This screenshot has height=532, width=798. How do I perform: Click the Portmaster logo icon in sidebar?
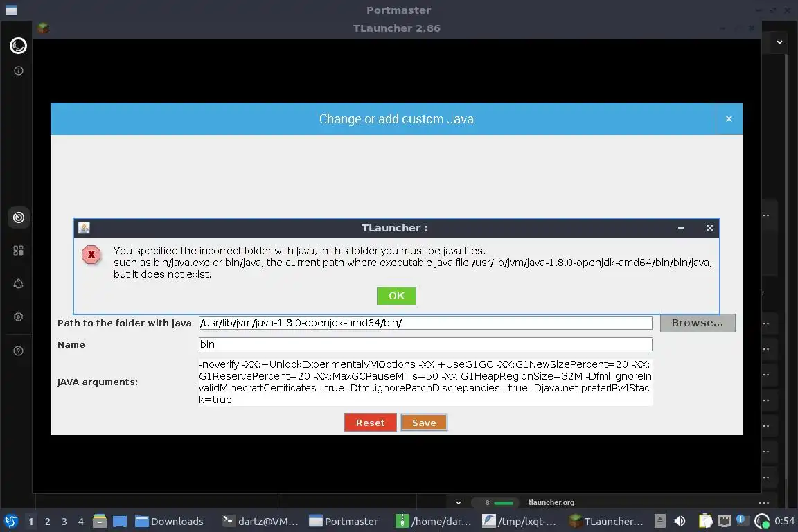(18, 46)
